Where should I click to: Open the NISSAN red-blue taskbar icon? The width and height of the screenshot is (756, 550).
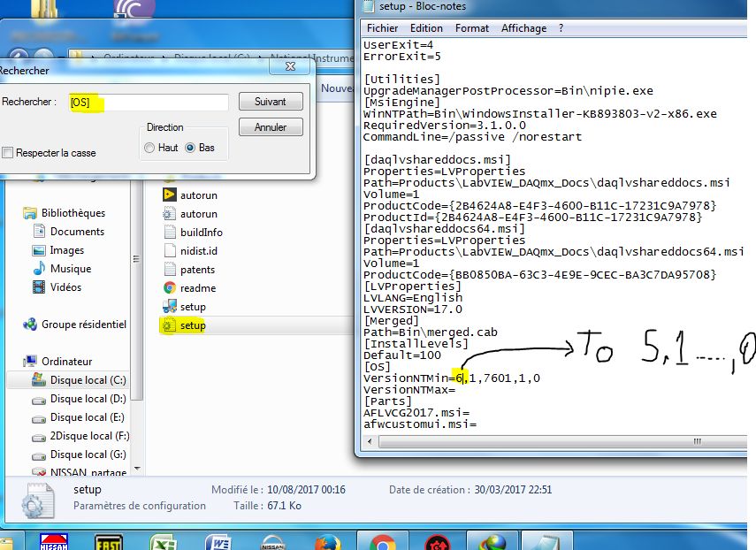(54, 542)
